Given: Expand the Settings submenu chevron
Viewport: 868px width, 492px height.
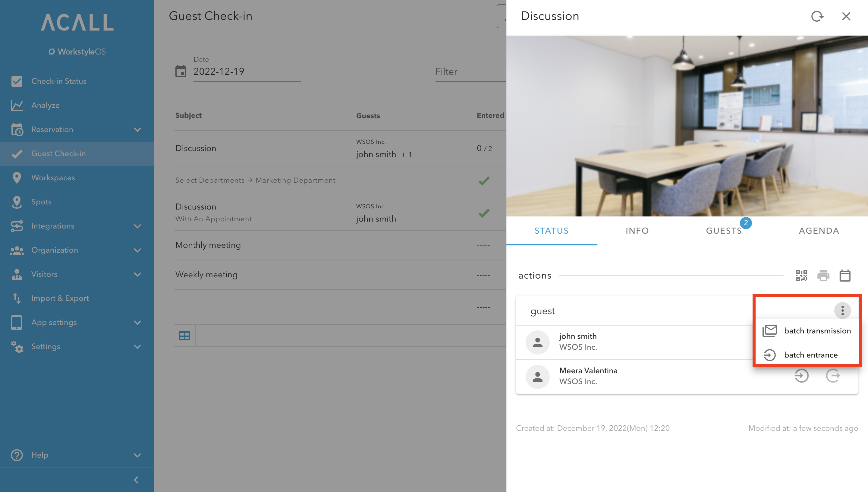Looking at the screenshot, I should (137, 346).
